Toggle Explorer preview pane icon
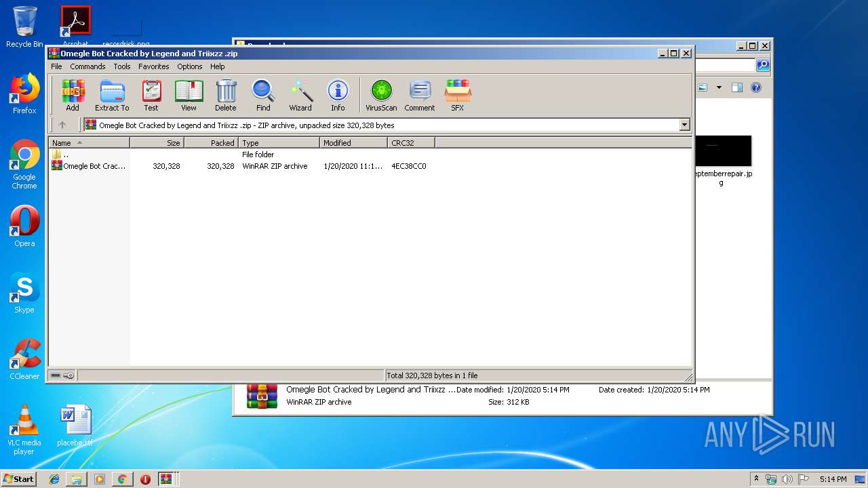Viewport: 868px width, 488px height. coord(737,87)
